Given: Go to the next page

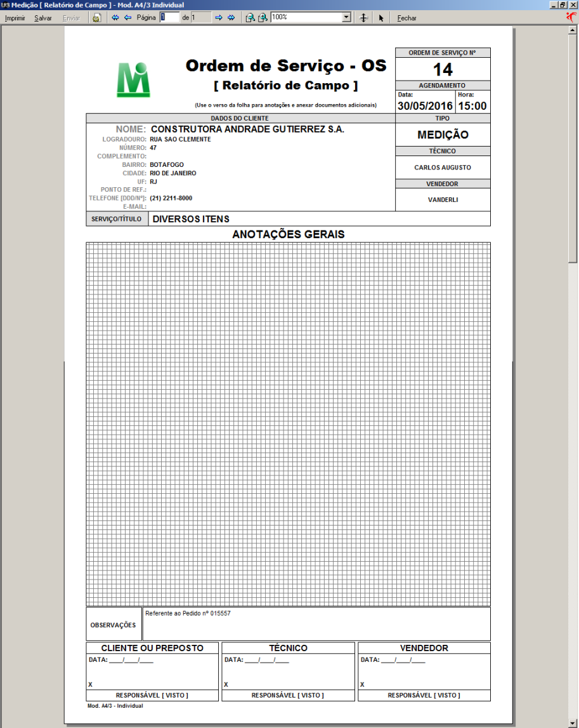Looking at the screenshot, I should [x=219, y=18].
